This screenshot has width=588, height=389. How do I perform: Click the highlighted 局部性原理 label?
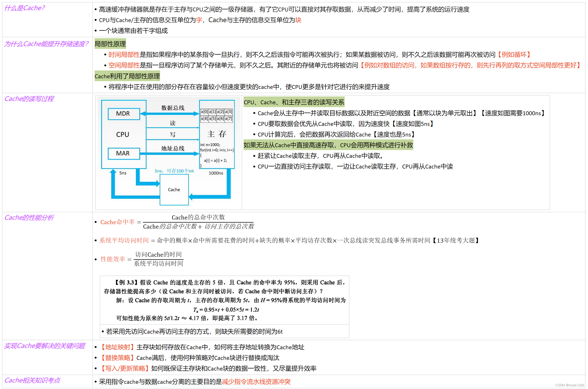click(x=110, y=44)
